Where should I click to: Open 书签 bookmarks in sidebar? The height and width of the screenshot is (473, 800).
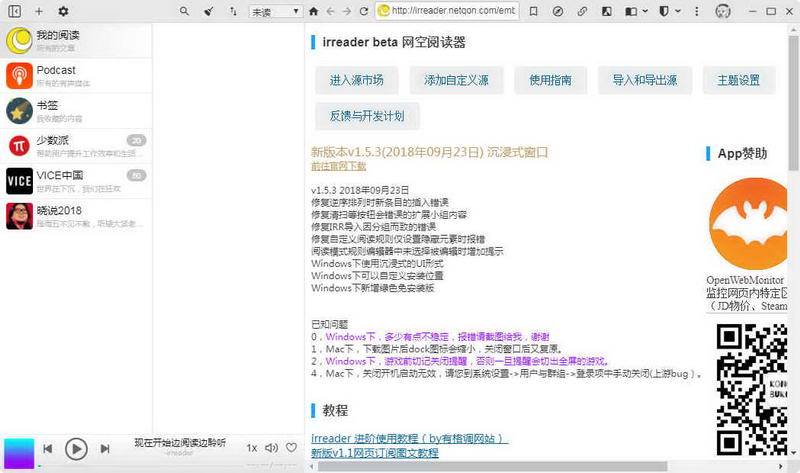tap(76, 111)
